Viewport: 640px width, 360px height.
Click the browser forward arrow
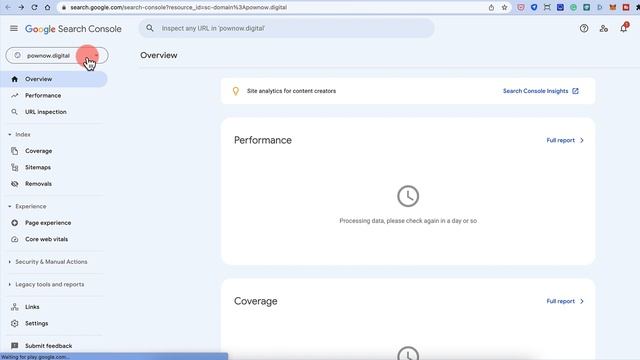click(x=21, y=7)
